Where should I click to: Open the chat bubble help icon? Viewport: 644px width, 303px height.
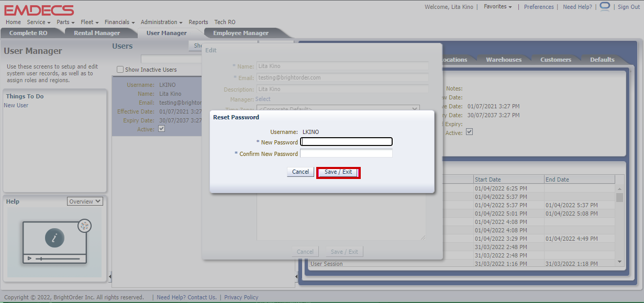pos(605,6)
